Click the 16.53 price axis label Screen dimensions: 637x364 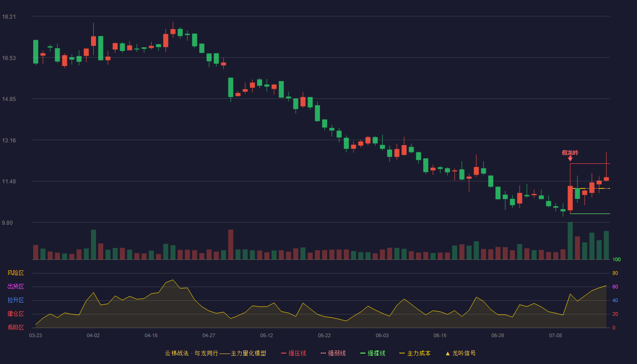(9, 58)
